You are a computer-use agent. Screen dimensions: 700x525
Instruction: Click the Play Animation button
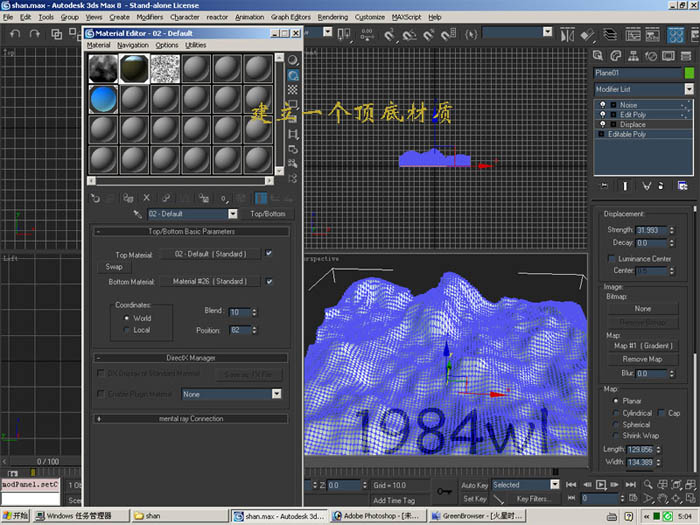click(x=601, y=485)
